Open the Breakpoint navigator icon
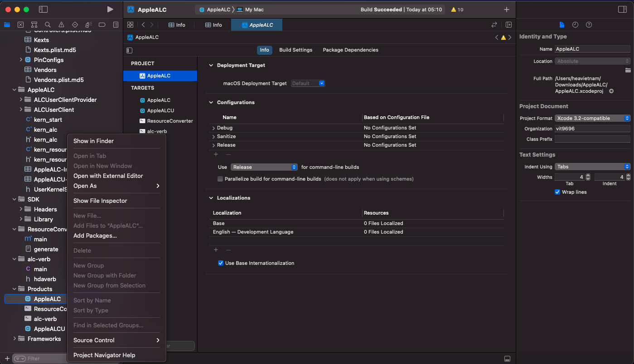634x364 pixels. click(102, 24)
